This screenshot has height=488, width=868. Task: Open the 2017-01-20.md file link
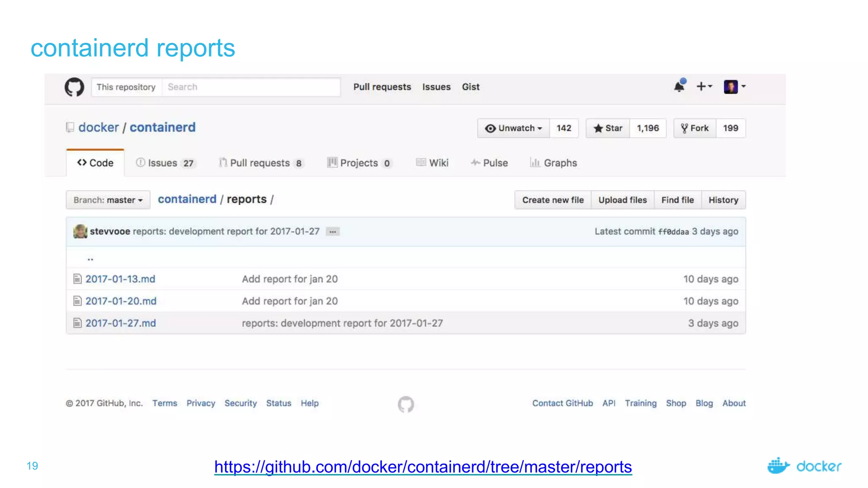click(121, 301)
